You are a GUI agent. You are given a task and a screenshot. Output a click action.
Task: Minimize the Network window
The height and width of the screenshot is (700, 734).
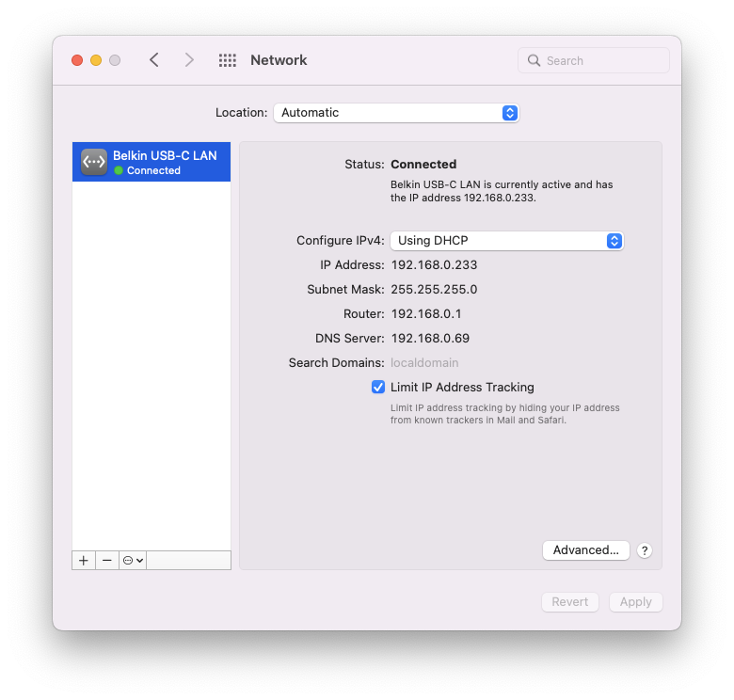coord(96,60)
